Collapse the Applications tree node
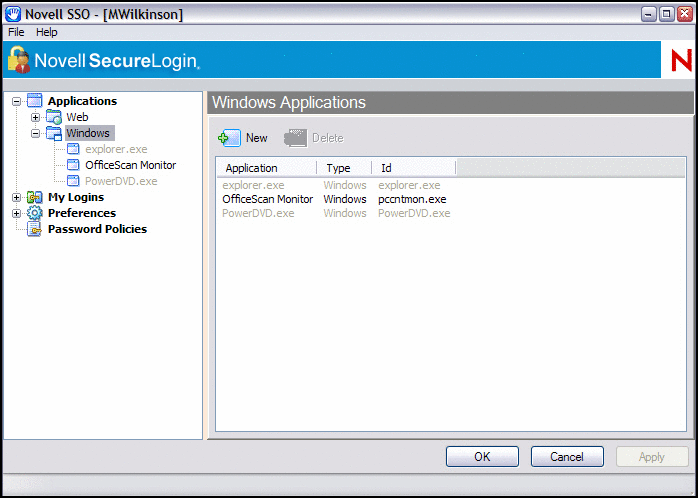The height and width of the screenshot is (498, 698). point(16,101)
